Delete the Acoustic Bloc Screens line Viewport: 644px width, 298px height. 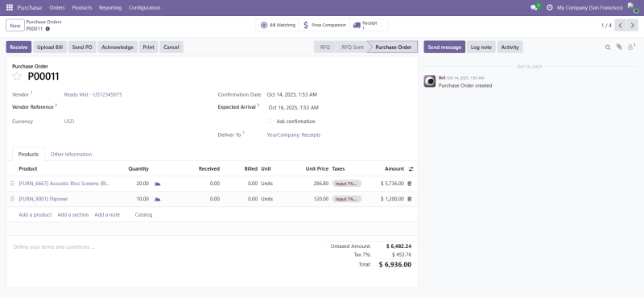pos(410,184)
